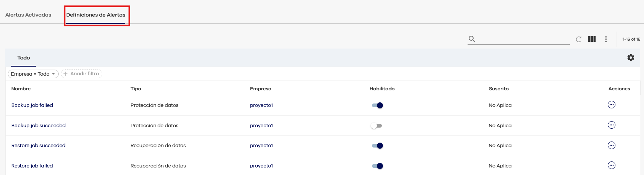644x175 pixels.
Task: Select the Todo view tab
Action: tap(23, 58)
